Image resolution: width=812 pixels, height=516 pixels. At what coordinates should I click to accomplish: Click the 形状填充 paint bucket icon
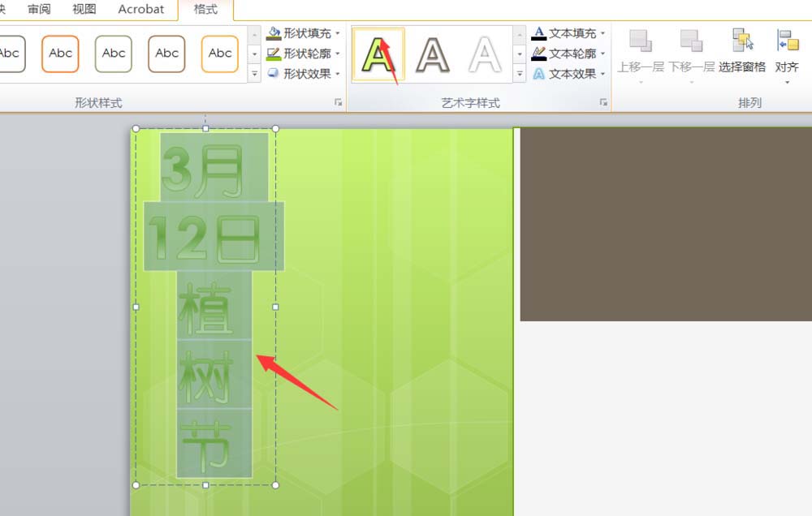(274, 33)
